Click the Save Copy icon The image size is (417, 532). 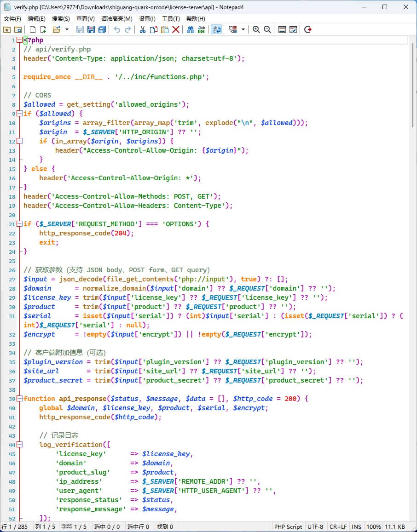pos(102,29)
